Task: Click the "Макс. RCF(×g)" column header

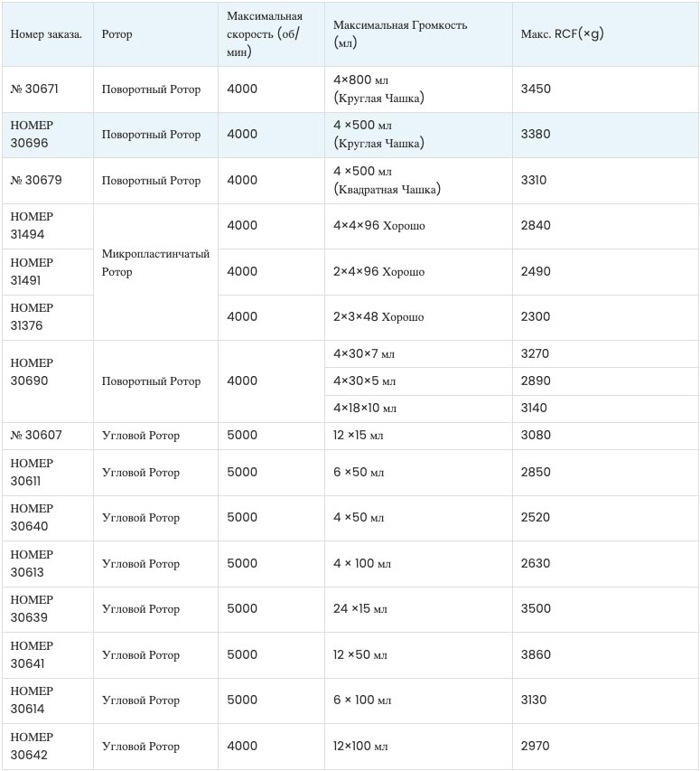Action: pos(562,34)
